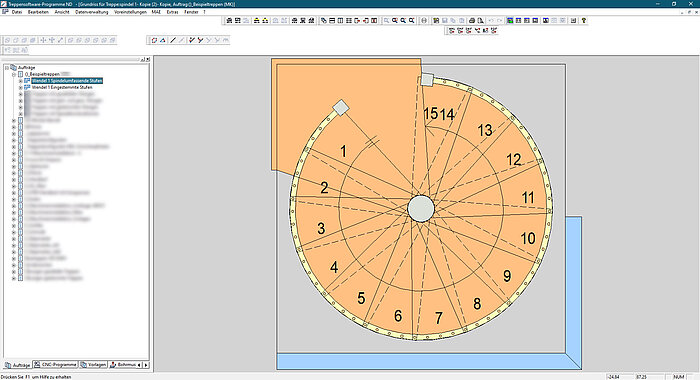Select the black line drawing tool
The width and height of the screenshot is (700, 380).
(x=173, y=40)
